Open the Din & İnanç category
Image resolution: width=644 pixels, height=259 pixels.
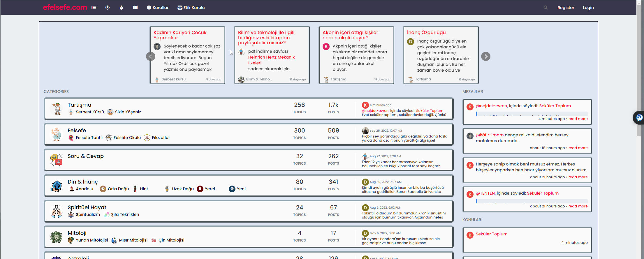[83, 182]
